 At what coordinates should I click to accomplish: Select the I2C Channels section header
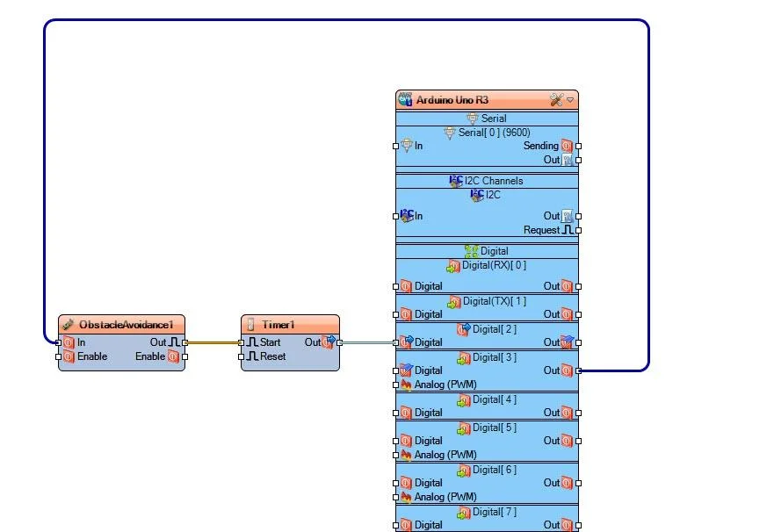[x=487, y=181]
